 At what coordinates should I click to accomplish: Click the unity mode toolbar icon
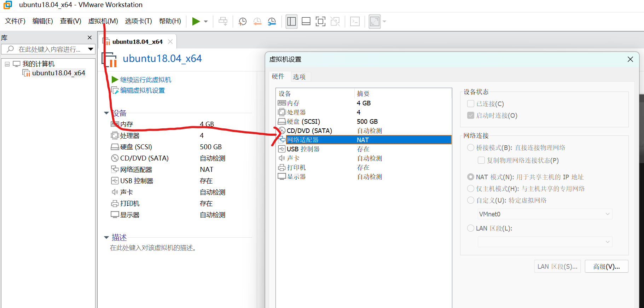coord(335,22)
